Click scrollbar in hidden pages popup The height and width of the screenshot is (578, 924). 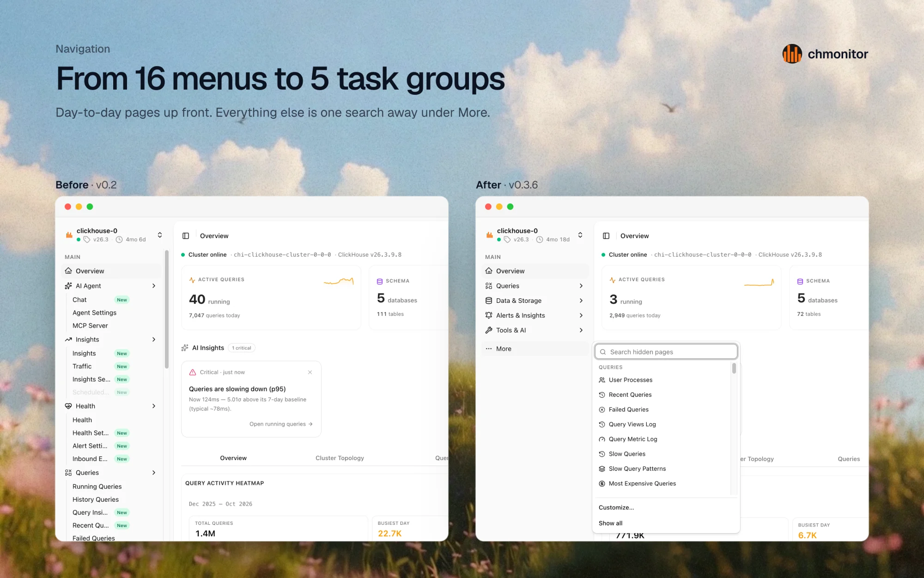734,369
